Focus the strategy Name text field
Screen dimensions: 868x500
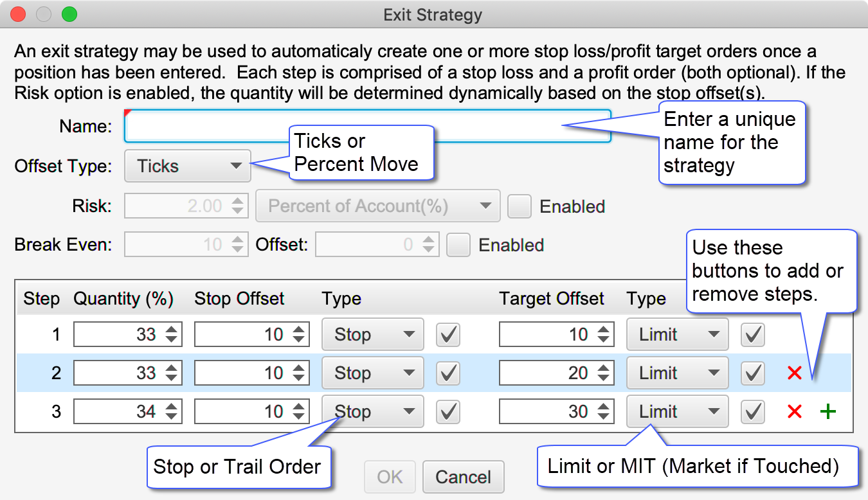click(366, 126)
